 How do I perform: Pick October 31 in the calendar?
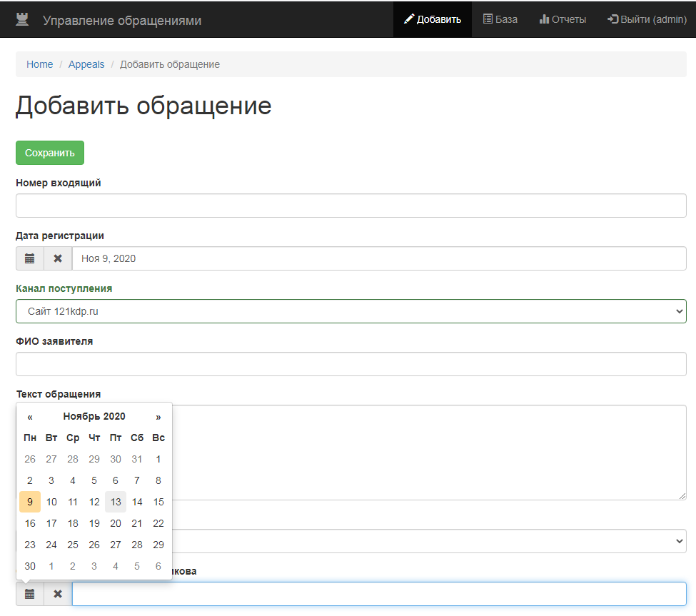pos(137,460)
